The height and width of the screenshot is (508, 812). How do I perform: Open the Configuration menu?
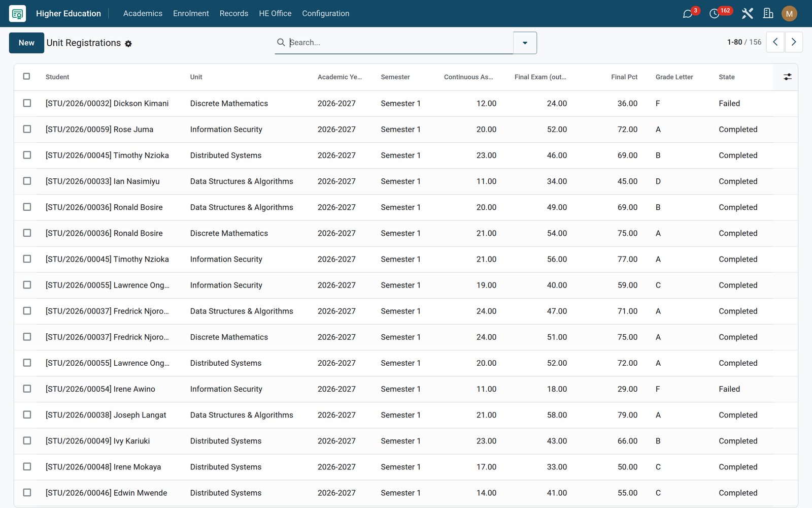(x=325, y=14)
